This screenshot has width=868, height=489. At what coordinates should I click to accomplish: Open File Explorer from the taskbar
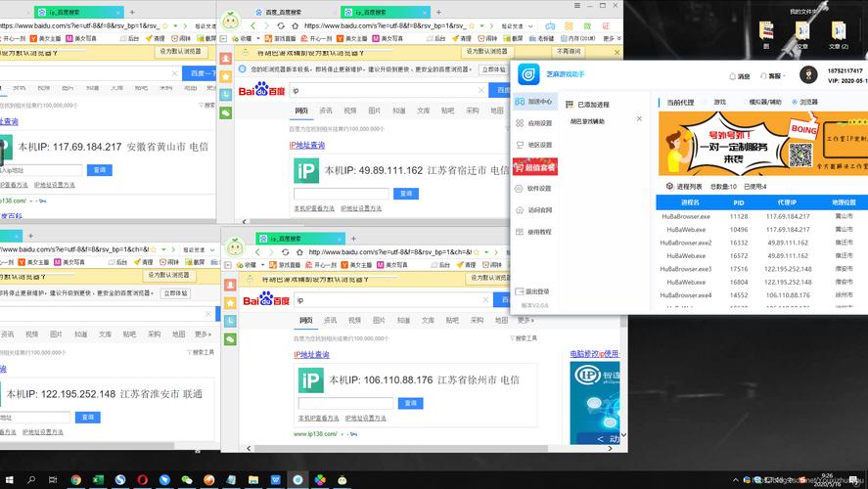click(253, 479)
